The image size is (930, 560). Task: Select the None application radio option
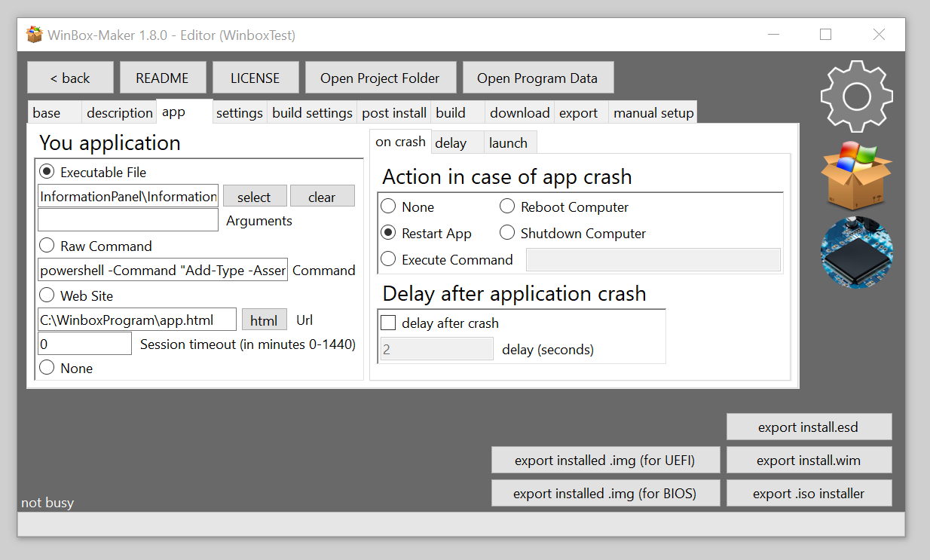[47, 368]
